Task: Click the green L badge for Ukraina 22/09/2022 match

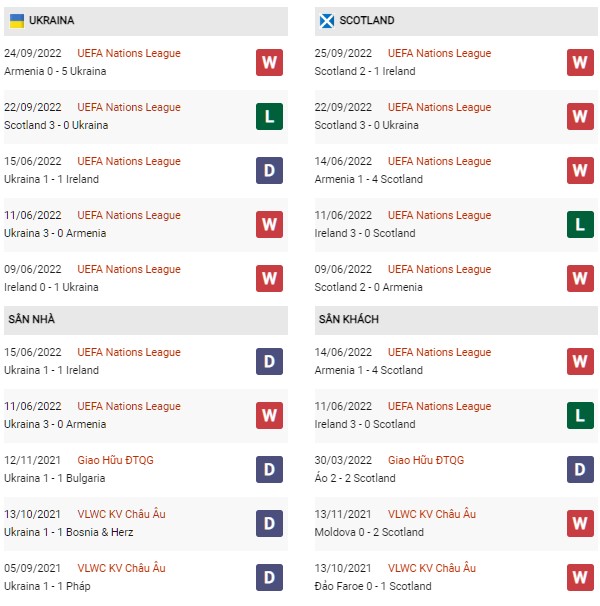Action: pyautogui.click(x=269, y=116)
